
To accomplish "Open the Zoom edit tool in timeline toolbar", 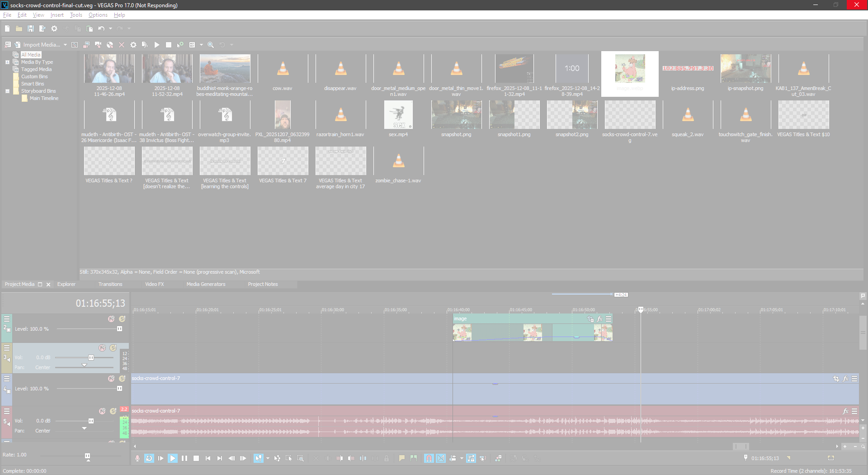I will 301,458.
